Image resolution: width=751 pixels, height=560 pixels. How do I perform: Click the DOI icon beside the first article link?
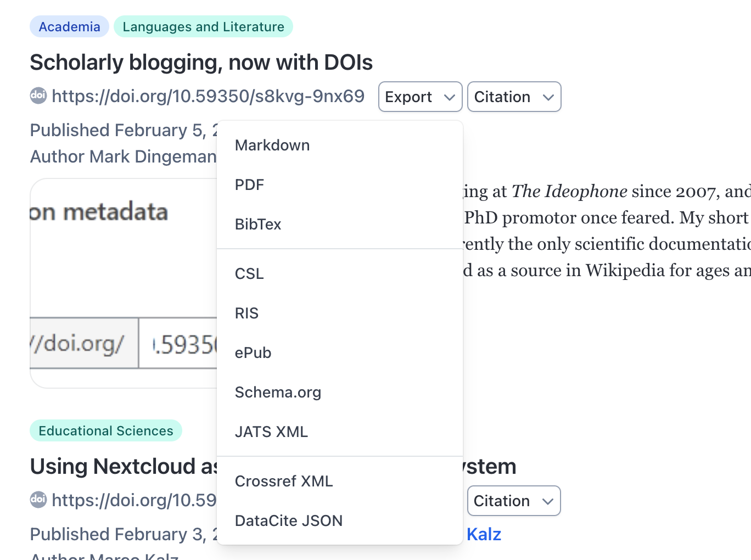38,96
